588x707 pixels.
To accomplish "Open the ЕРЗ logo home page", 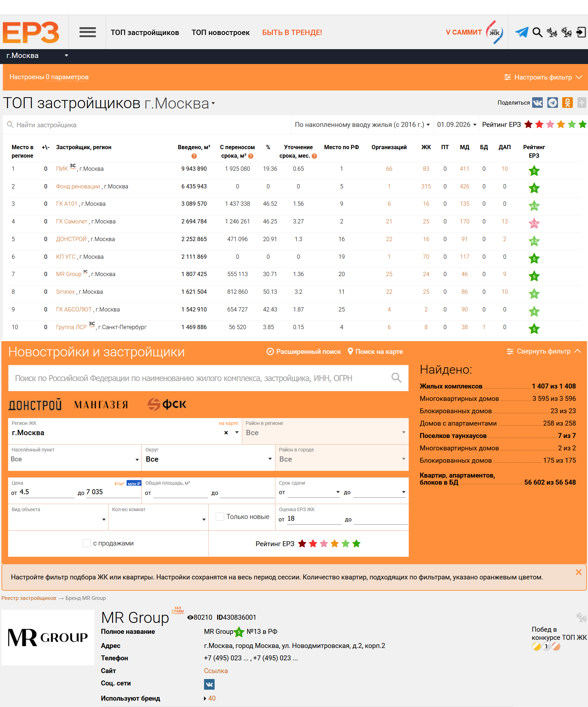I will [31, 33].
